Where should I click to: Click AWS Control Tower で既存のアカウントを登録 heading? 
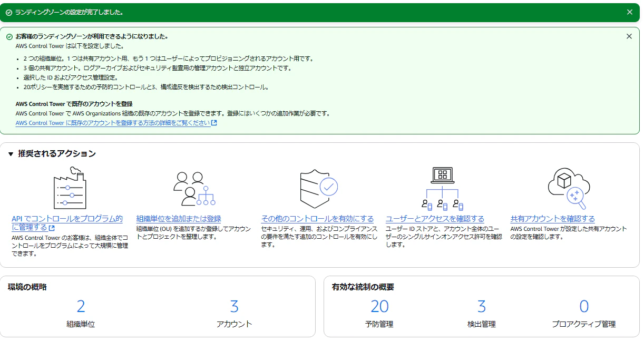[74, 104]
